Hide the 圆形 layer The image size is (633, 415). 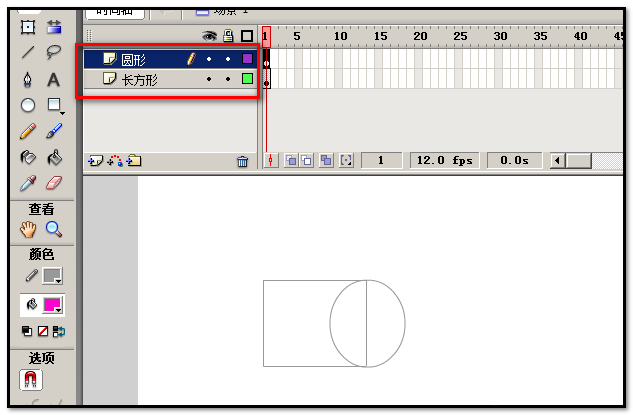[209, 59]
